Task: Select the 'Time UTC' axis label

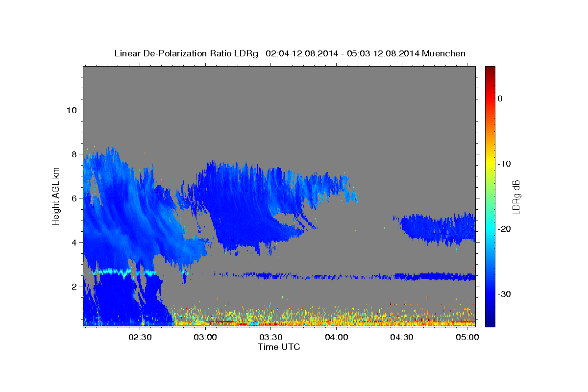Action: 279,347
